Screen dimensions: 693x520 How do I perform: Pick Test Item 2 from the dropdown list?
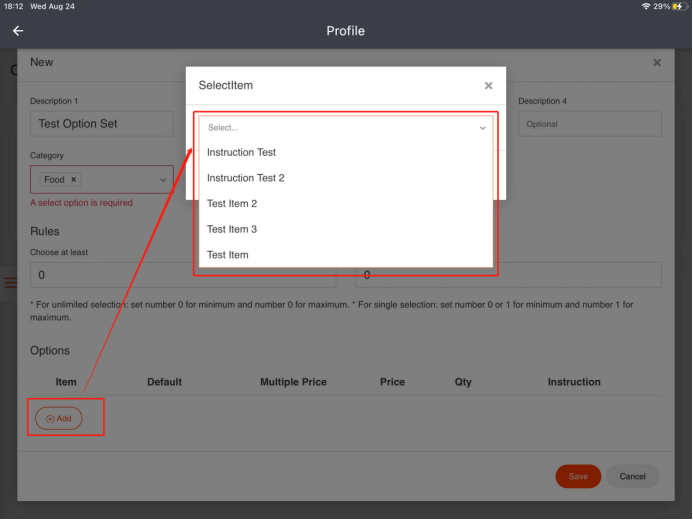232,204
